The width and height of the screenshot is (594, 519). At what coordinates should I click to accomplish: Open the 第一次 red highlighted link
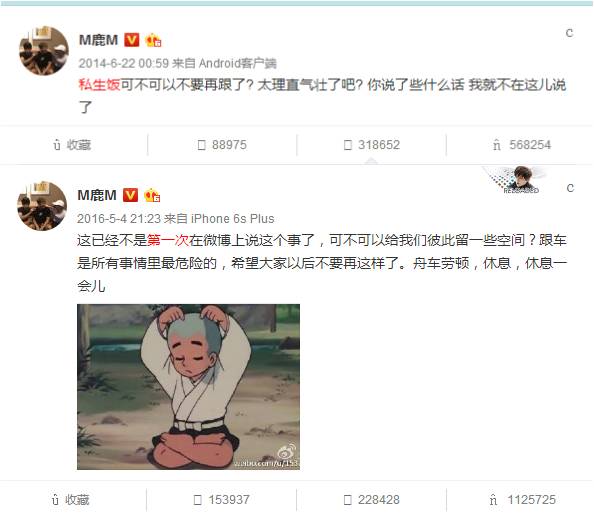pyautogui.click(x=168, y=240)
